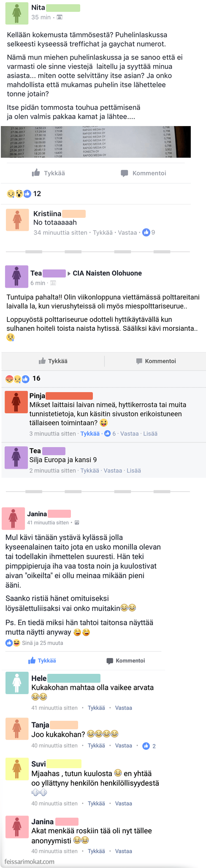Click Janina's pink post avatar
The image size is (206, 868).
point(14,519)
